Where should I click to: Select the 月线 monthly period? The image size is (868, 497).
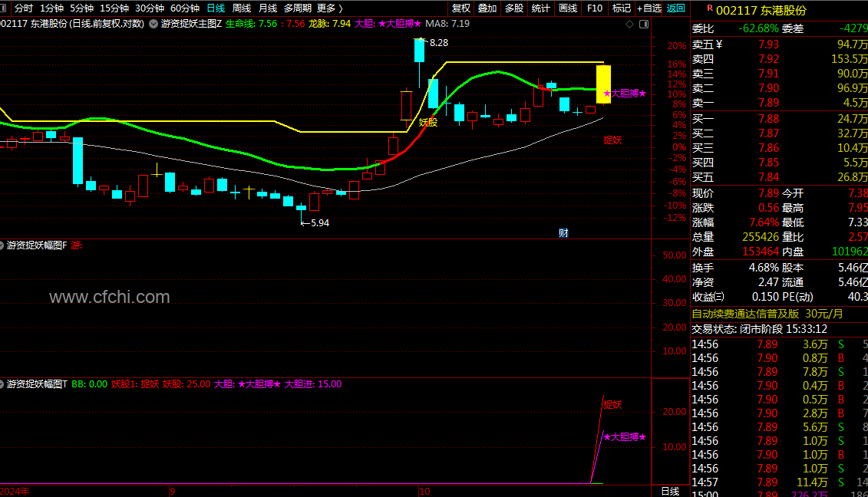point(268,8)
